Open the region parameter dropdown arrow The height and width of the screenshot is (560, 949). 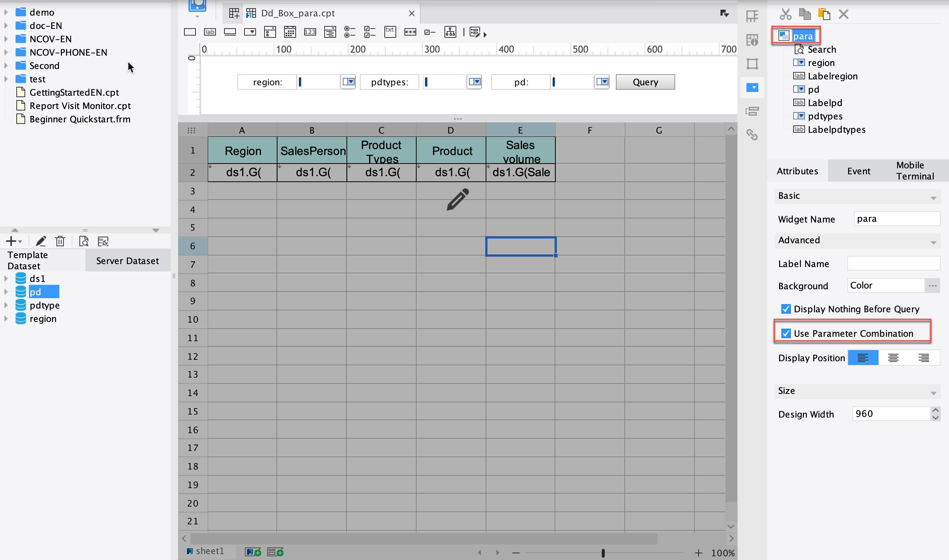348,82
